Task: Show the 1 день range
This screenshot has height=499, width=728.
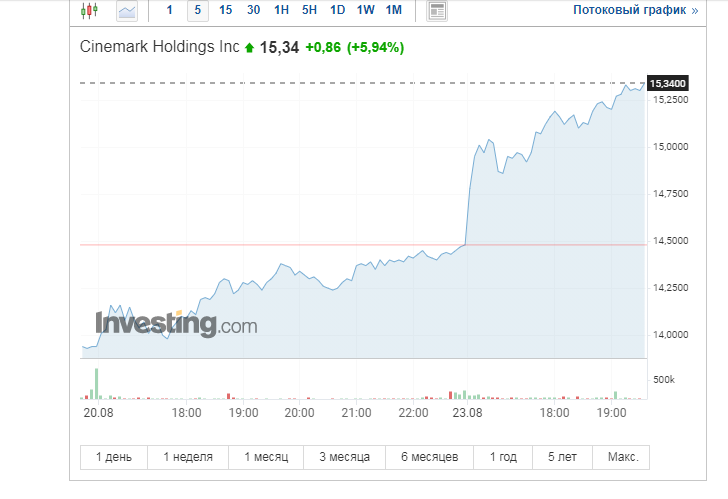Action: (114, 457)
